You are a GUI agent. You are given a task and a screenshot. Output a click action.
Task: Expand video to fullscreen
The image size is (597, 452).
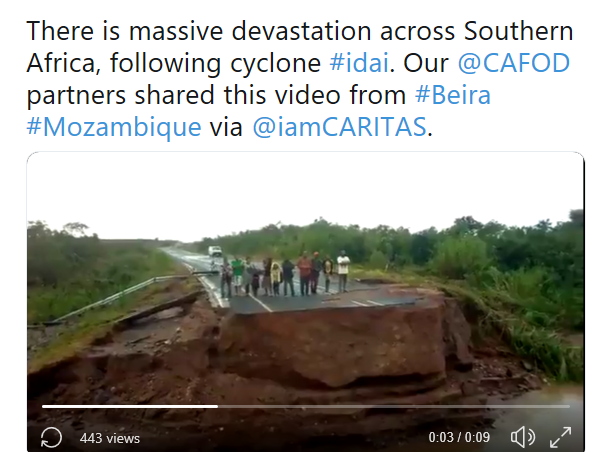(560, 437)
